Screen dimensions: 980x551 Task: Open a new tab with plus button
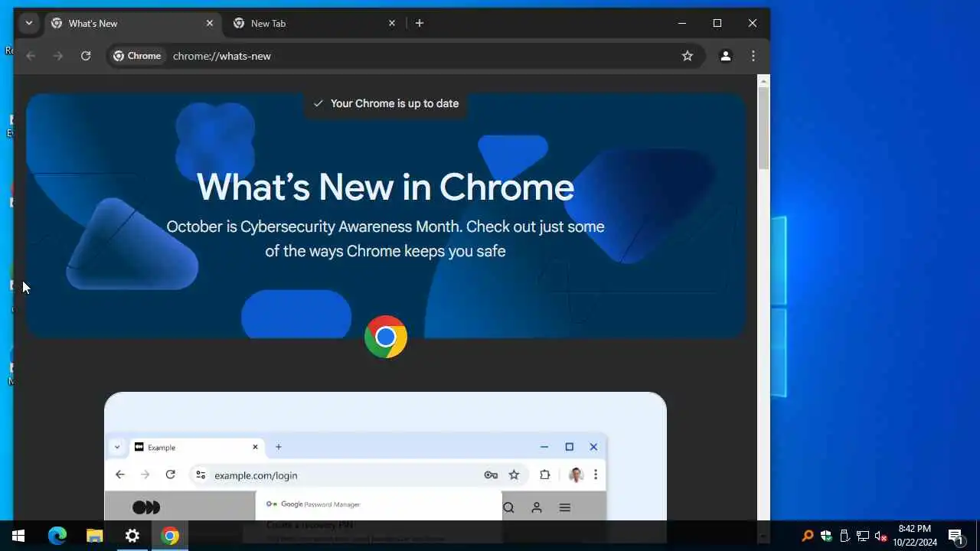[x=420, y=23]
